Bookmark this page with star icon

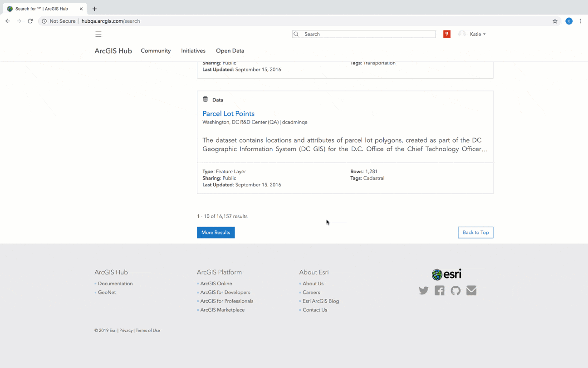point(555,21)
